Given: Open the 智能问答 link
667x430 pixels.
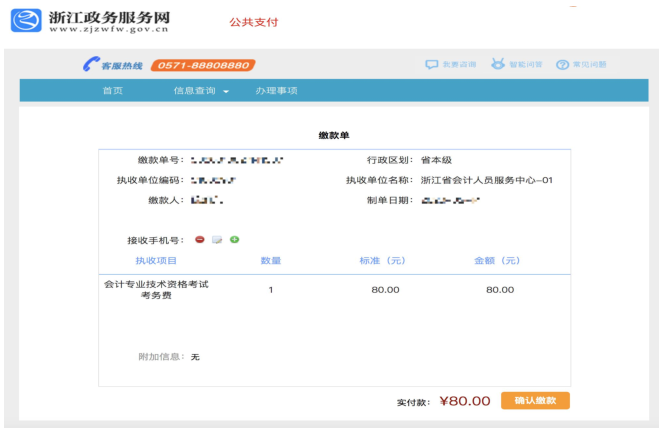Looking at the screenshot, I should pyautogui.click(x=525, y=65).
